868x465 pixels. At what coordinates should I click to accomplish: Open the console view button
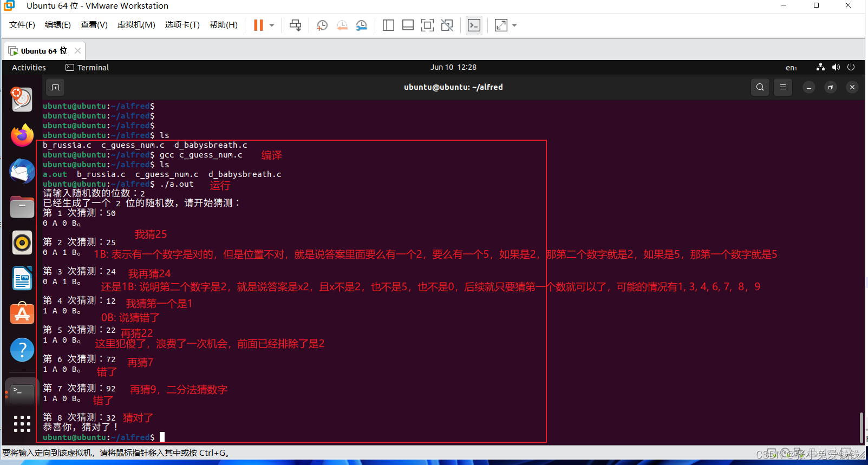coord(474,25)
